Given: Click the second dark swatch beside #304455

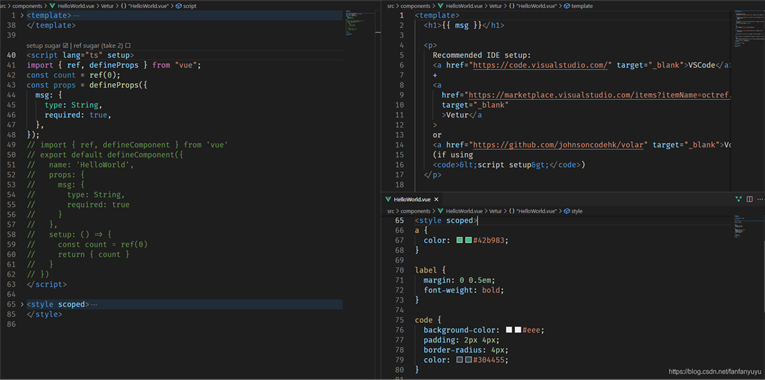Looking at the screenshot, I should [468, 360].
